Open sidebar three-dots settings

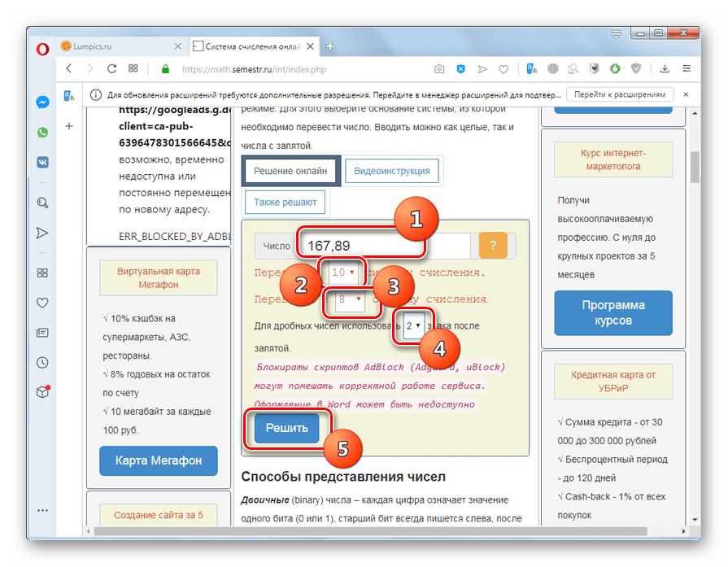[42, 510]
